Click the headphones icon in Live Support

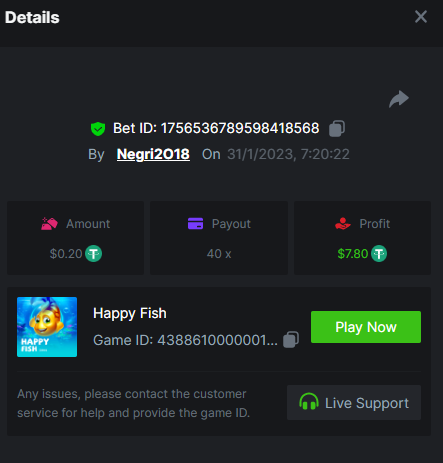(309, 401)
